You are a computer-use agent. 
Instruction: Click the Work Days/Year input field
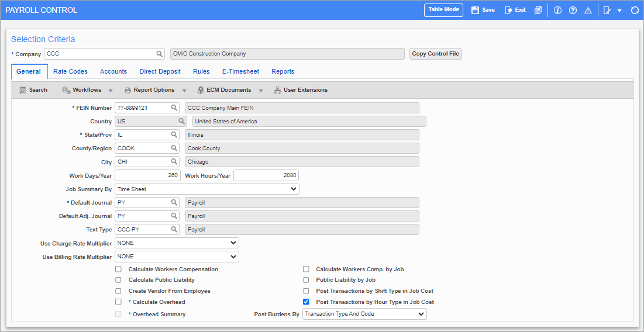tap(147, 175)
